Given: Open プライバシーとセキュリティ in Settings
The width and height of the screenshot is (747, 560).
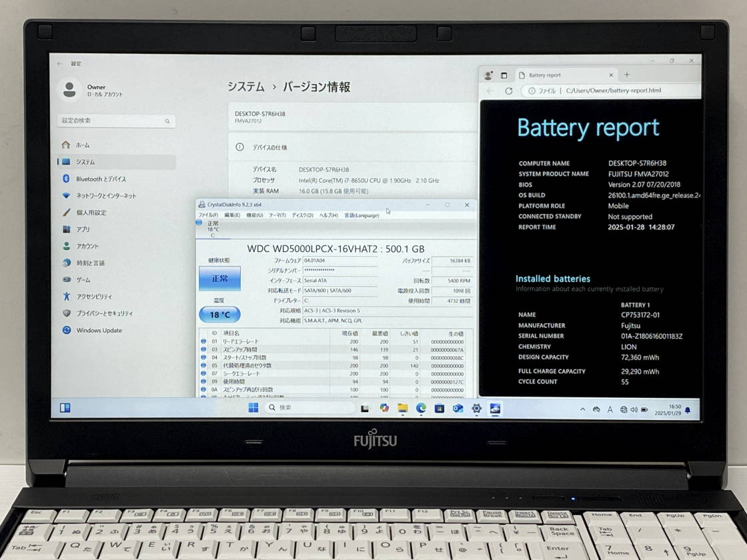Looking at the screenshot, I should point(116,313).
